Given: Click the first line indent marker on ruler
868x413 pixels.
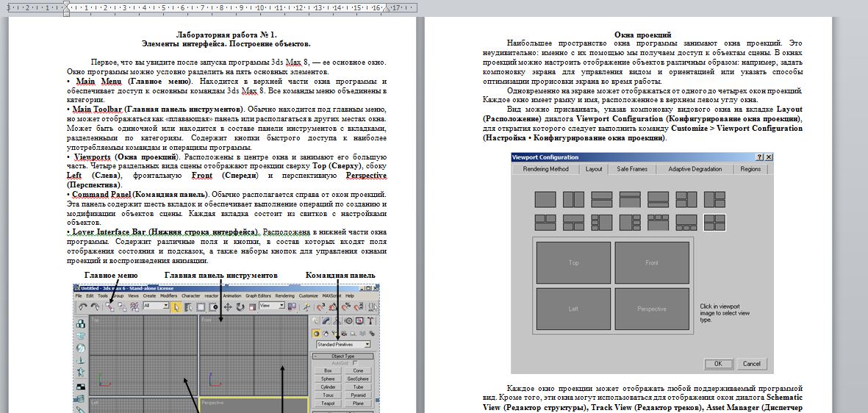Looking at the screenshot, I should (x=66, y=4).
